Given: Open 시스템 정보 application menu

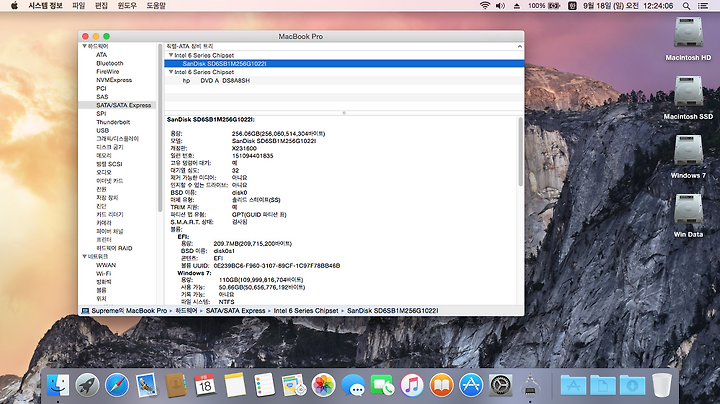Looking at the screenshot, I should (x=45, y=6).
